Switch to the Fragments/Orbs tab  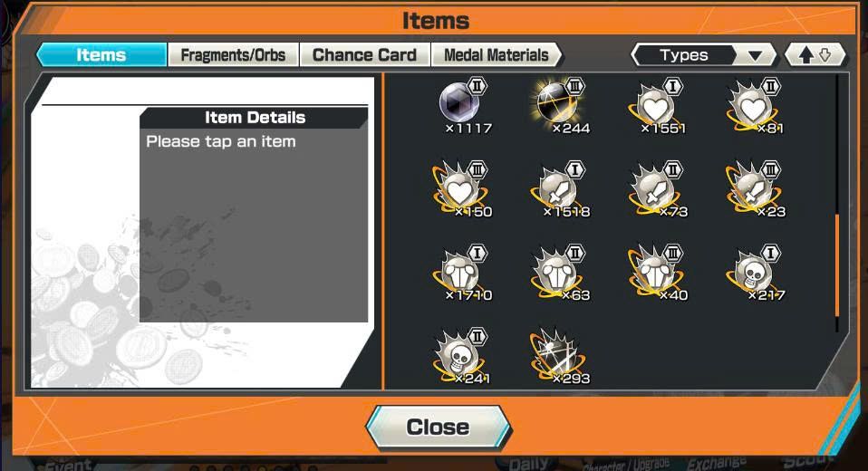tap(233, 54)
